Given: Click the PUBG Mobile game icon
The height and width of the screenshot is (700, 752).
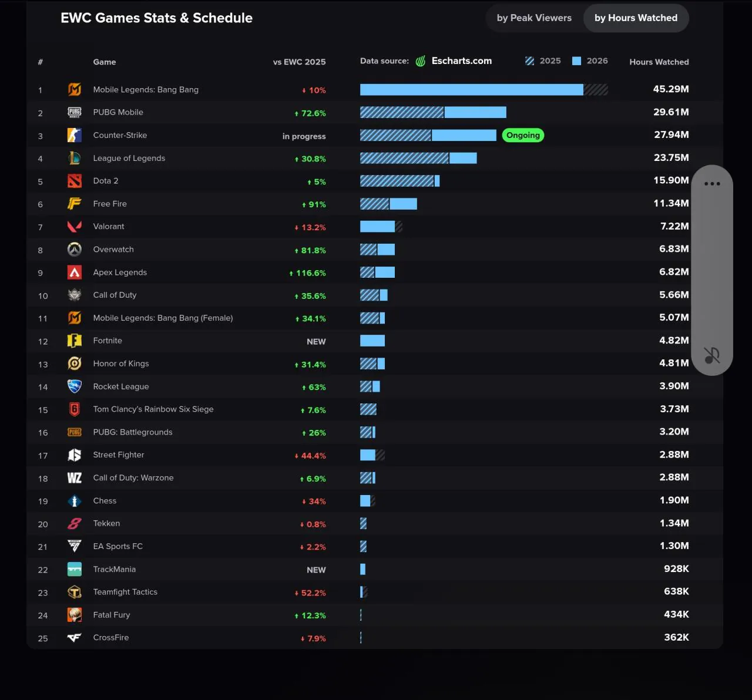Looking at the screenshot, I should 75,112.
